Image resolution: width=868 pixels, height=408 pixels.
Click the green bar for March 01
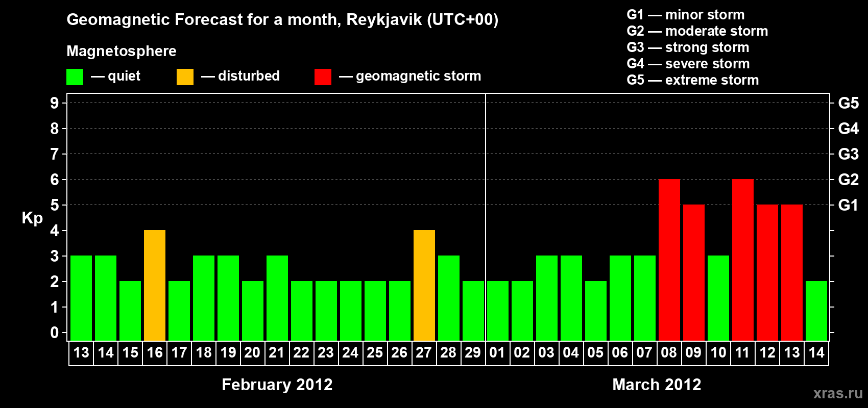(498, 311)
